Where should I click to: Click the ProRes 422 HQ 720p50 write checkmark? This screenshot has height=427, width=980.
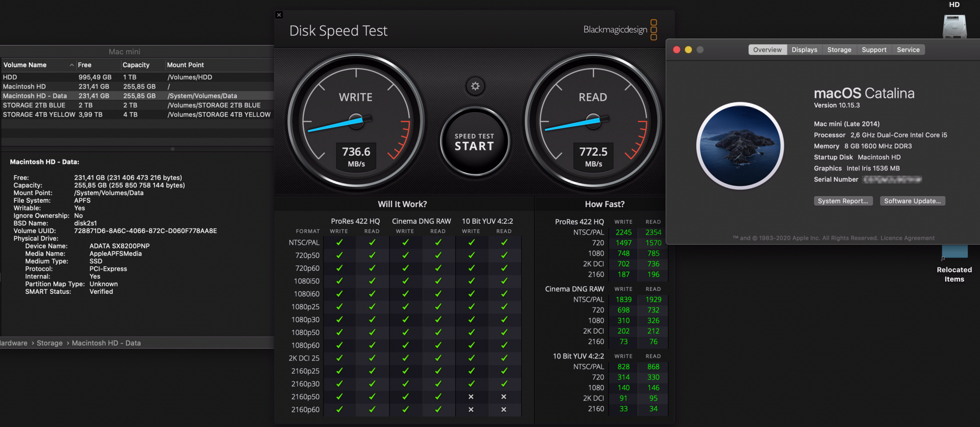339,255
